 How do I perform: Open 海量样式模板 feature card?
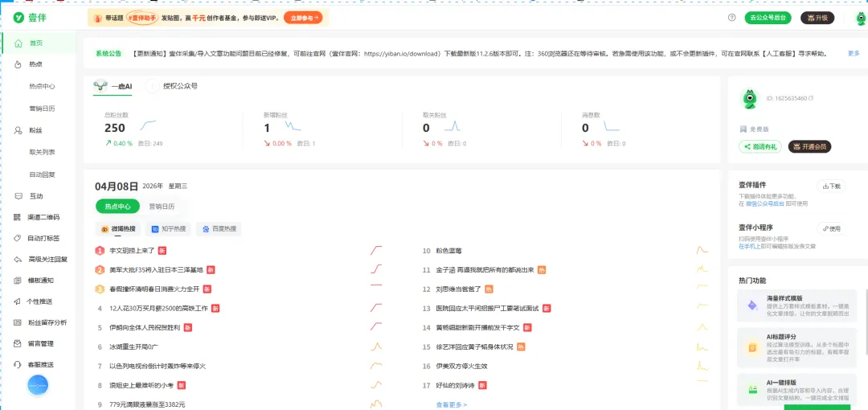(x=798, y=305)
